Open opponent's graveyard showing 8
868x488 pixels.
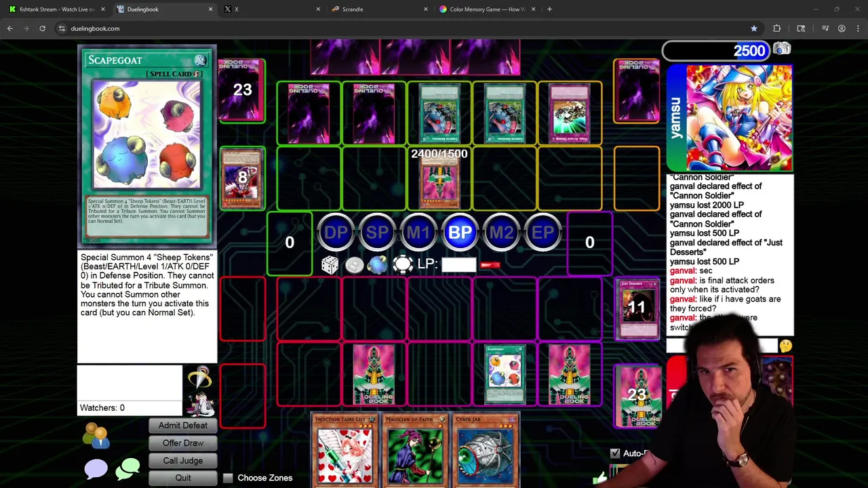pos(242,178)
